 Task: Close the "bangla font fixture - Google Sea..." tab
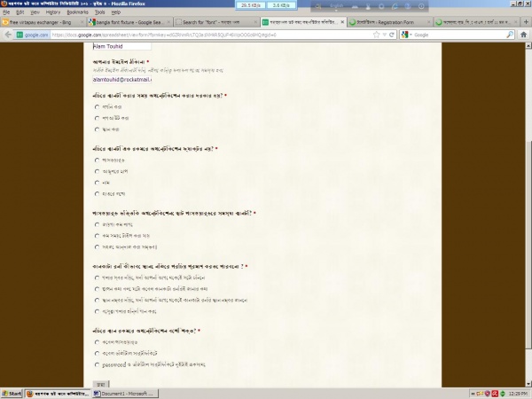(168, 22)
